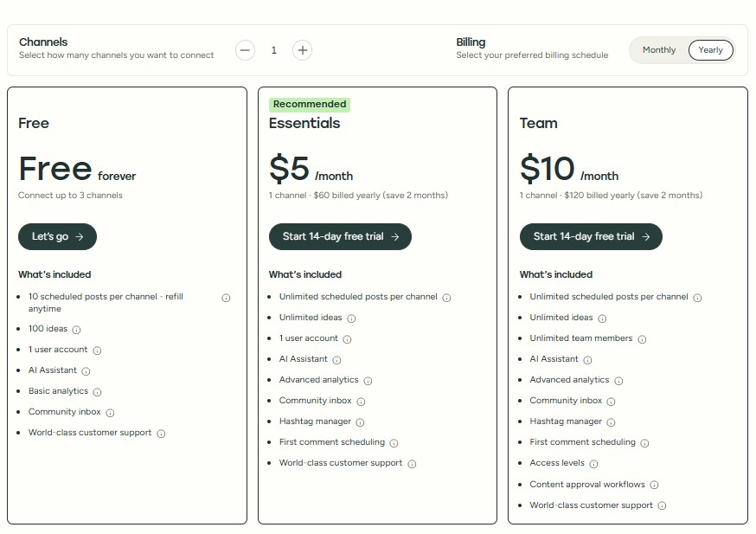Viewport: 756px width, 534px height.
Task: Click "Let's go" on the Free plan
Action: click(57, 236)
